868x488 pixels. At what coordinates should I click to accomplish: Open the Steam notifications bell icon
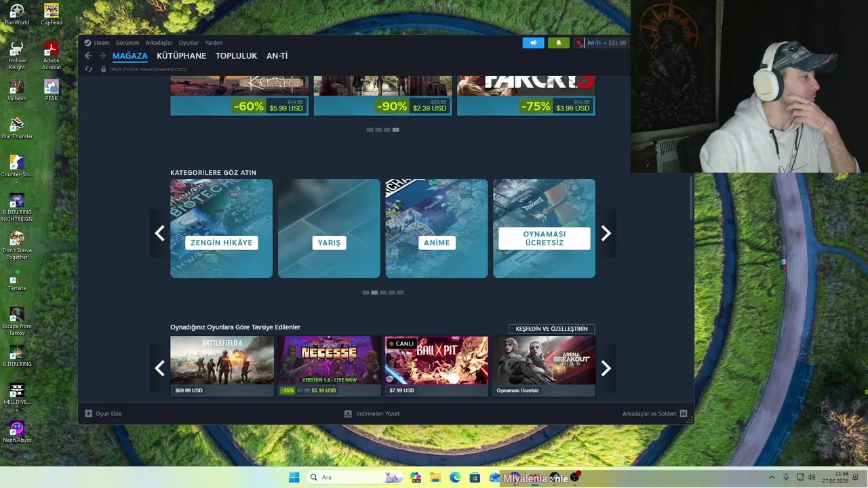pos(559,43)
